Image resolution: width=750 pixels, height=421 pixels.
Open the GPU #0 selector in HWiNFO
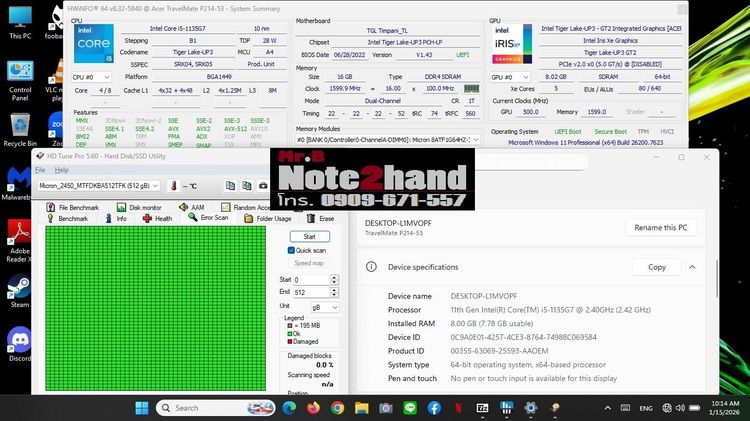pyautogui.click(x=510, y=77)
